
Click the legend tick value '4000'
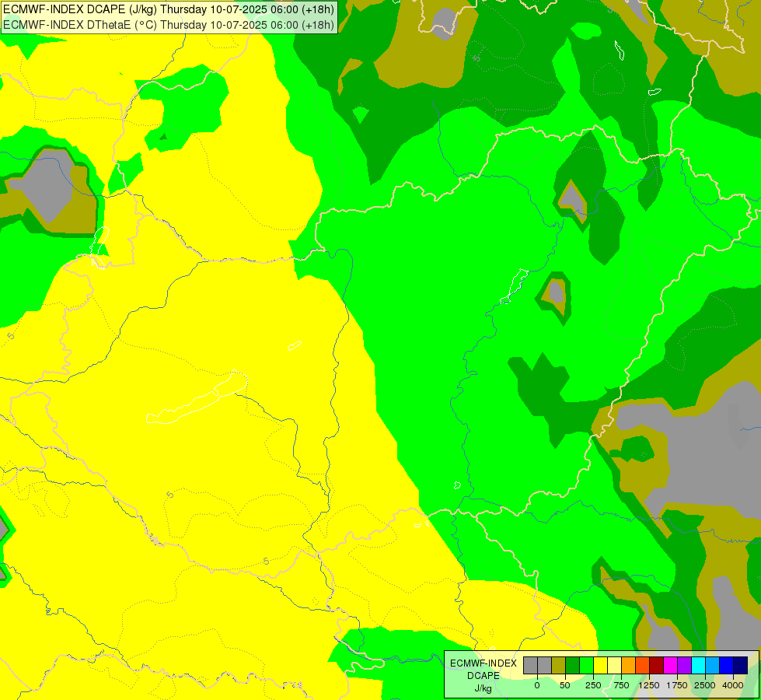coord(733,685)
